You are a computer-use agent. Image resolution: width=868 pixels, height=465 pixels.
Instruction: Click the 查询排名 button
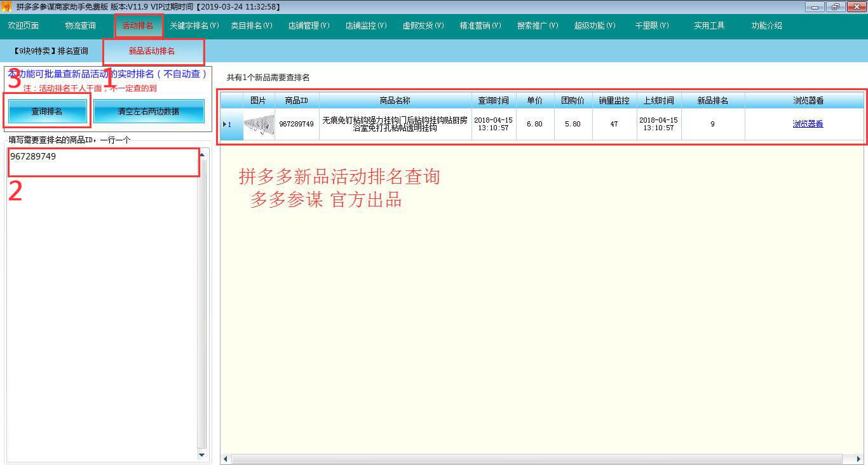[47, 111]
